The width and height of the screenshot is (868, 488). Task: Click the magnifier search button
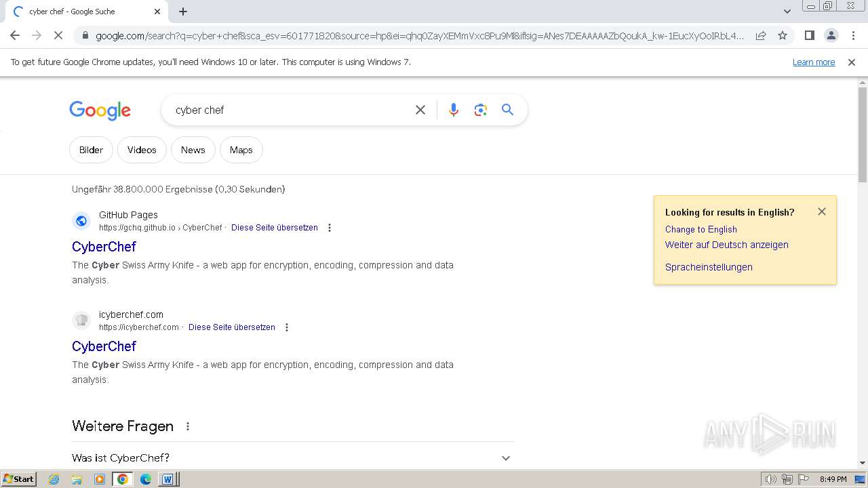(x=507, y=110)
